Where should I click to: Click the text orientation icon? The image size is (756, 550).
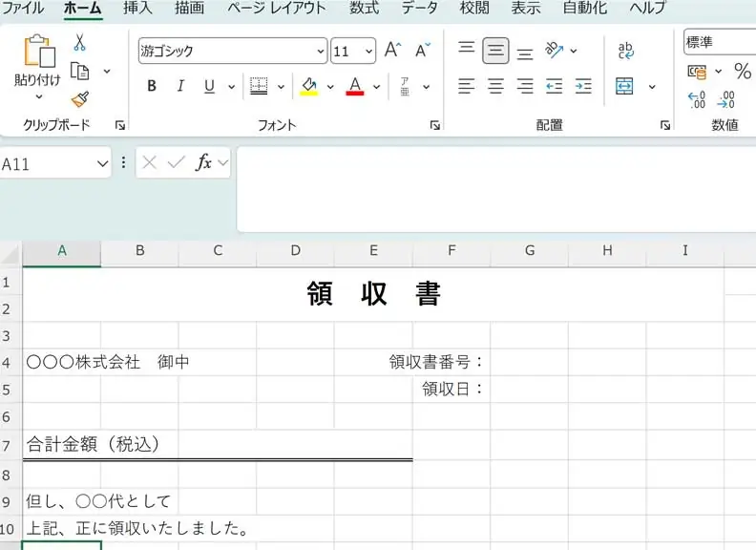(x=554, y=50)
